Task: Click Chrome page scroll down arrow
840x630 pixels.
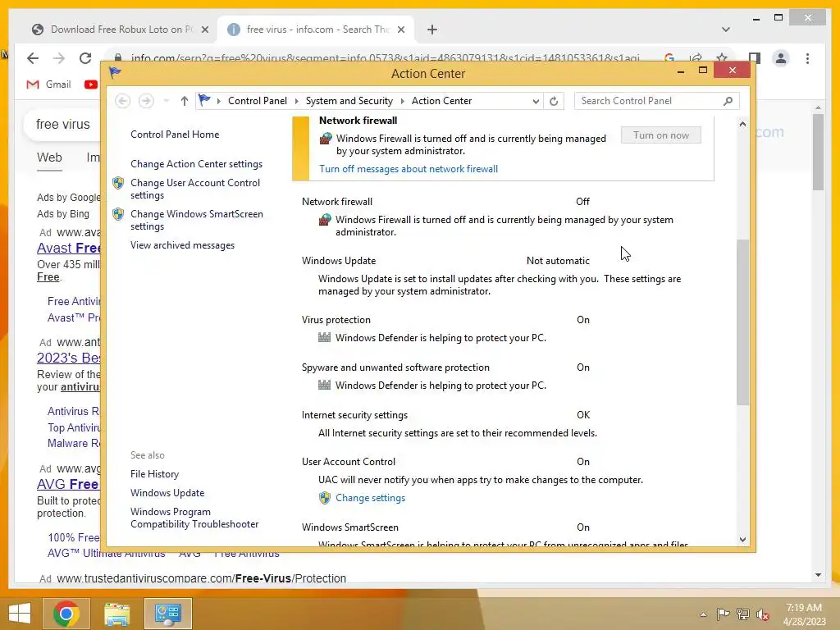Action: [x=818, y=575]
